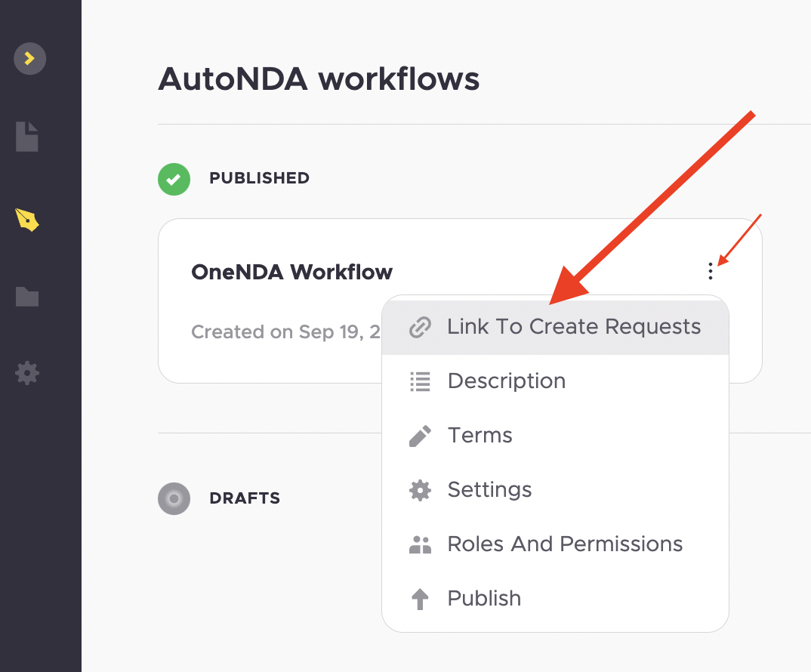Image resolution: width=811 pixels, height=672 pixels.
Task: Click the gray Drafts circle icon
Action: tap(174, 498)
